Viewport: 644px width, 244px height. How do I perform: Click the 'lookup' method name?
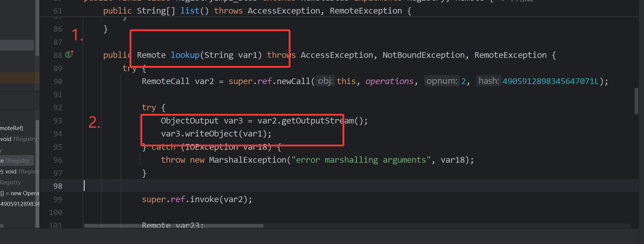(185, 55)
